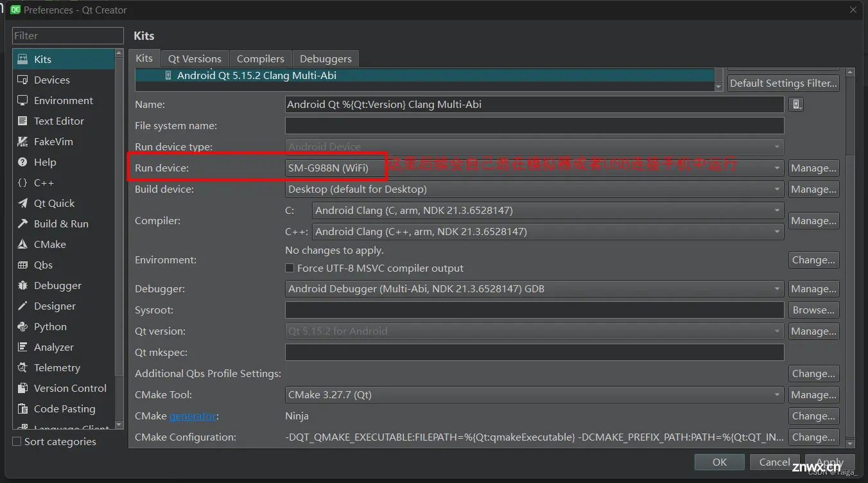Click Qt Creator logo in title bar
The image size is (868, 483).
point(15,10)
